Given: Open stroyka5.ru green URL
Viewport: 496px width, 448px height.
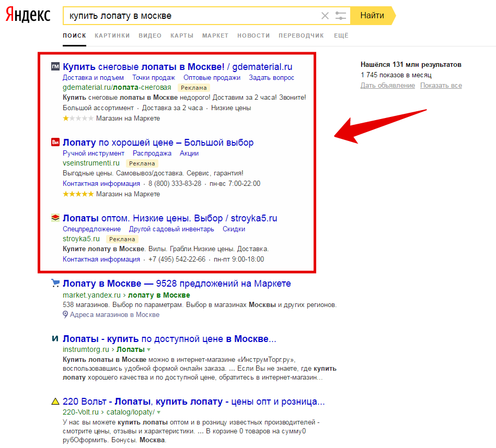Looking at the screenshot, I should (81, 239).
